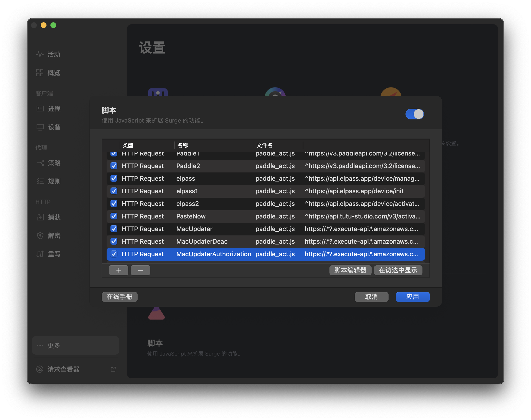Uncheck the Paddle2 script checkbox
Viewport: 531px width, 420px height.
pyautogui.click(x=114, y=166)
